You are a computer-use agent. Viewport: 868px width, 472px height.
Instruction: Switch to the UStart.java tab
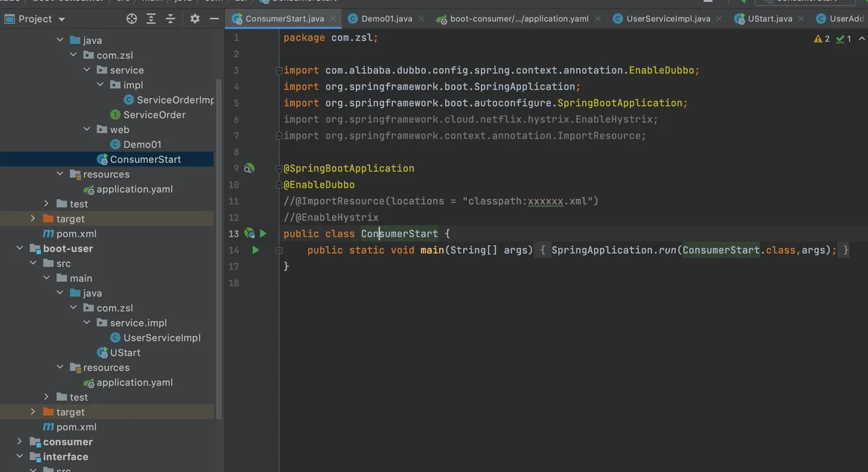coord(769,19)
